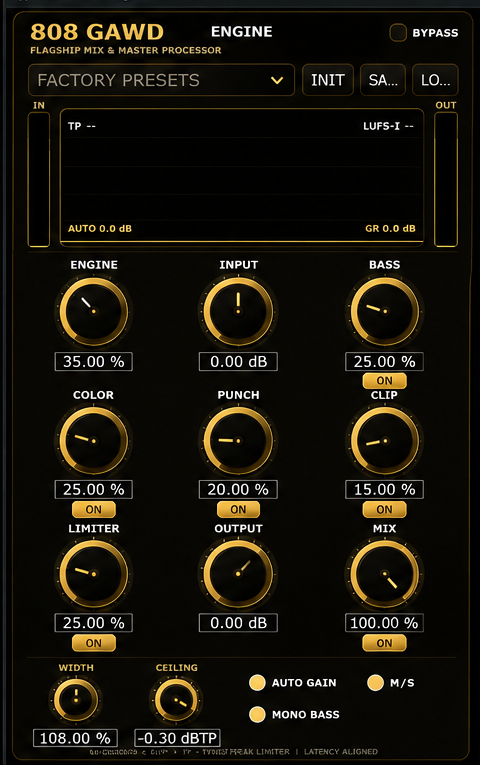Click the WIDTH 108.00 % value field
This screenshot has width=480, height=765.
point(75,738)
